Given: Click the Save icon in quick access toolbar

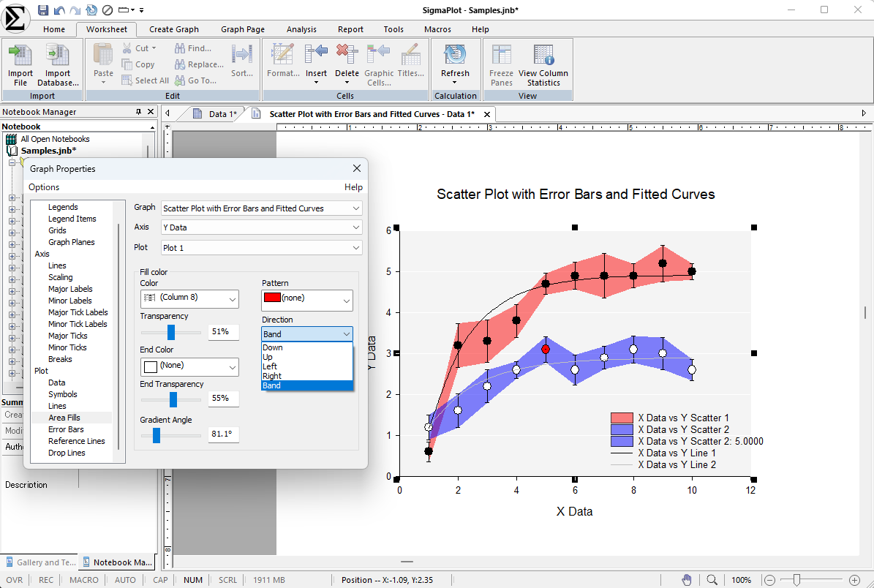Looking at the screenshot, I should point(43,10).
